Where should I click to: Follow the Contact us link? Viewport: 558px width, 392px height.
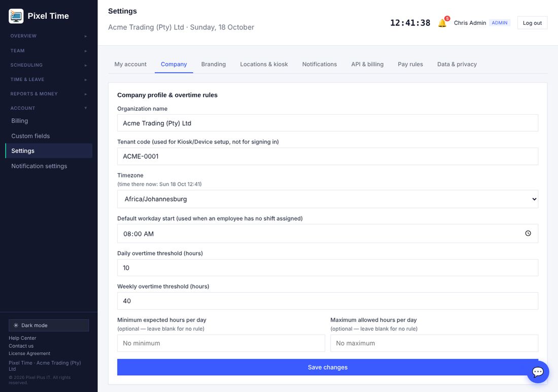point(21,346)
